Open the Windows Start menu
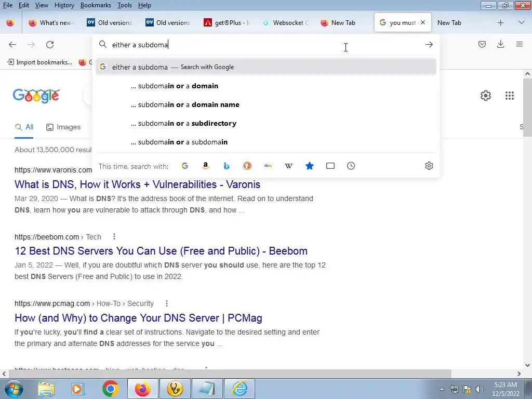 pyautogui.click(x=13, y=389)
